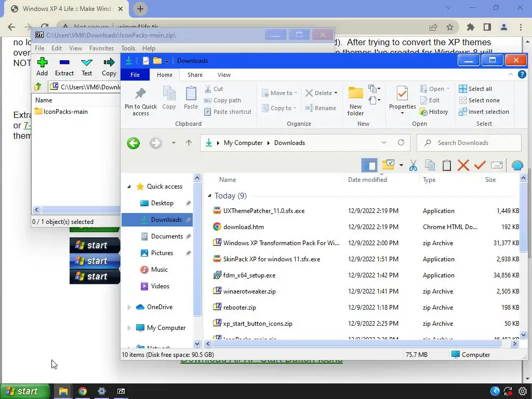532x399 pixels.
Task: Click the Up arrow in Explorer navigation
Action: 189,143
